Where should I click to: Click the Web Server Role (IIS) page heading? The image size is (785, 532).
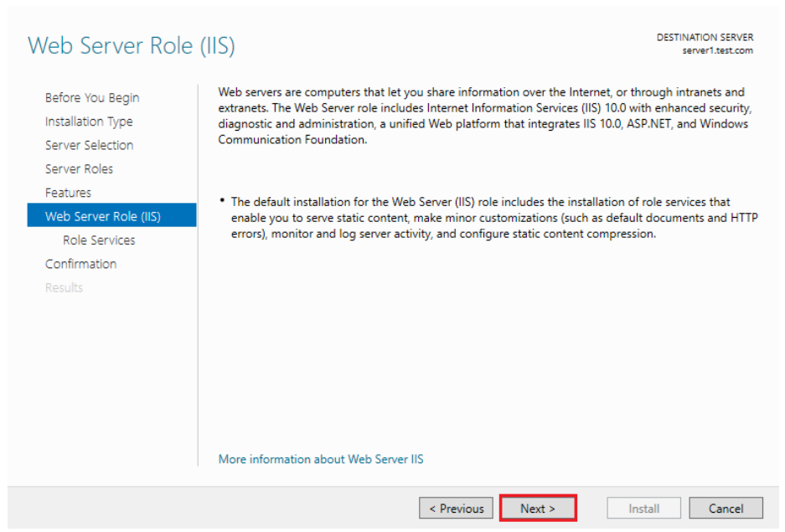click(x=132, y=45)
